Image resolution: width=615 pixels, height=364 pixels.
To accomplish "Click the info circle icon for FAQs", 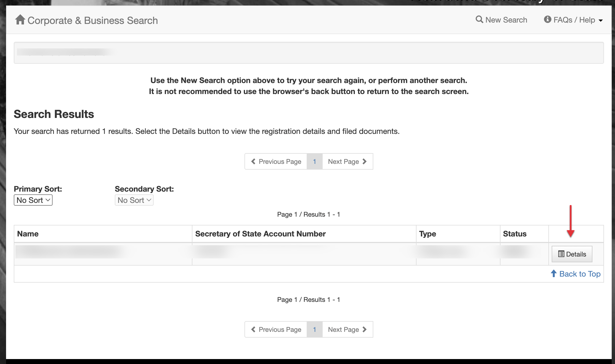I will [548, 20].
